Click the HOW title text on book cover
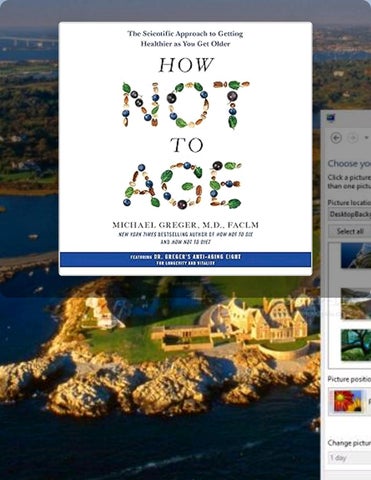 186,65
